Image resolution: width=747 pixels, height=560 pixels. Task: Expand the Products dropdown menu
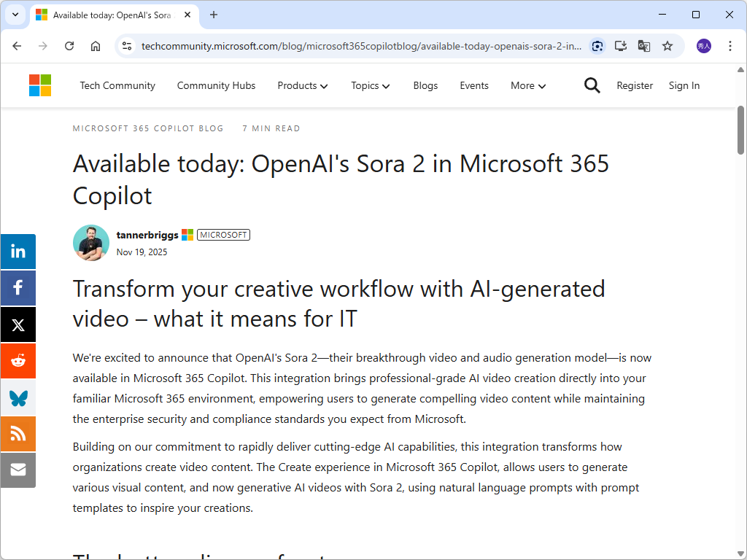click(302, 85)
